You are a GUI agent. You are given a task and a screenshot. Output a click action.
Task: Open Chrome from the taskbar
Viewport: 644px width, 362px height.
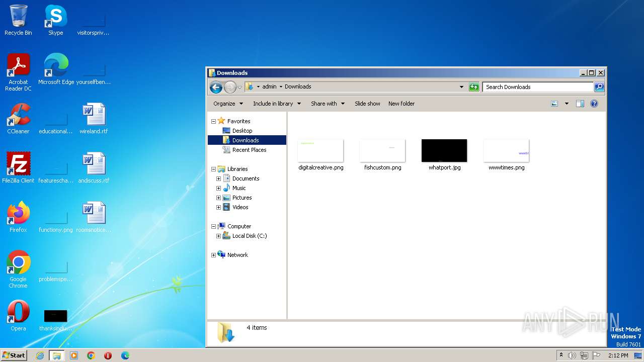coord(91,355)
